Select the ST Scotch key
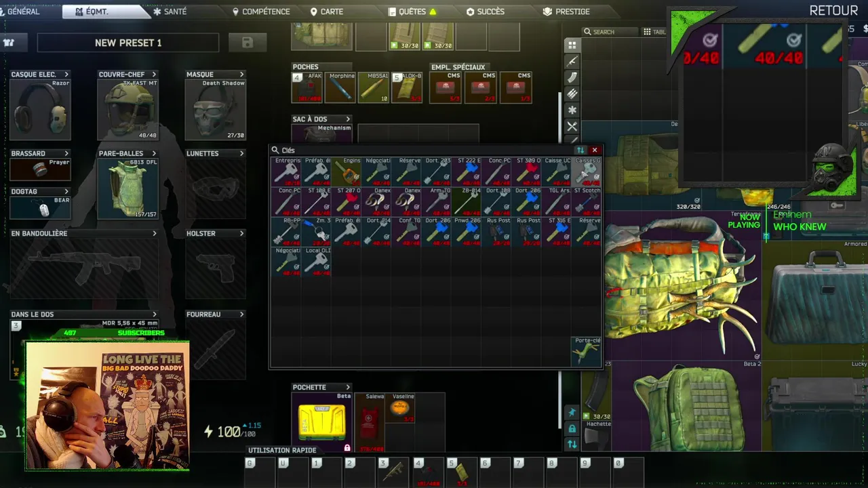The height and width of the screenshot is (488, 868). (586, 201)
